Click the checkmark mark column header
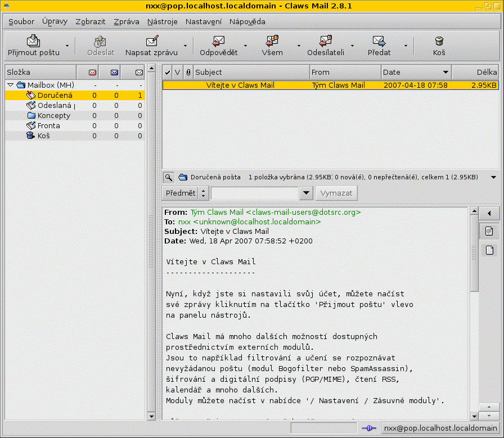This screenshot has height=438, width=504. pyautogui.click(x=168, y=73)
